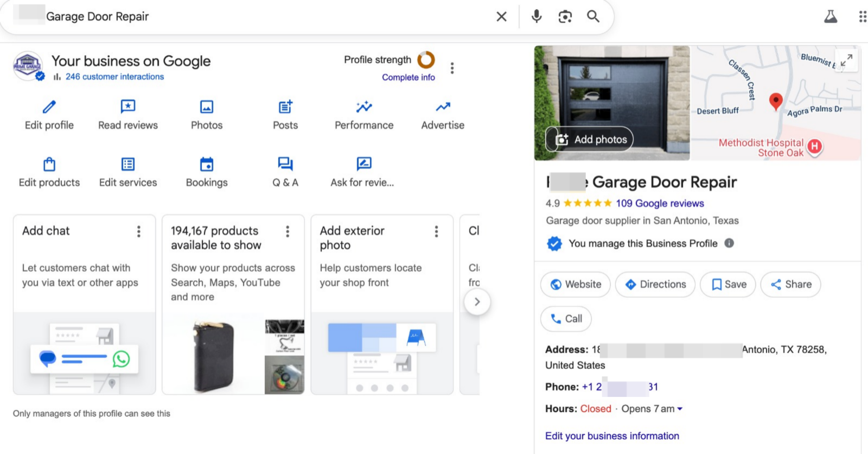
Task: Expand the map thumbnail to full view
Action: 846,60
